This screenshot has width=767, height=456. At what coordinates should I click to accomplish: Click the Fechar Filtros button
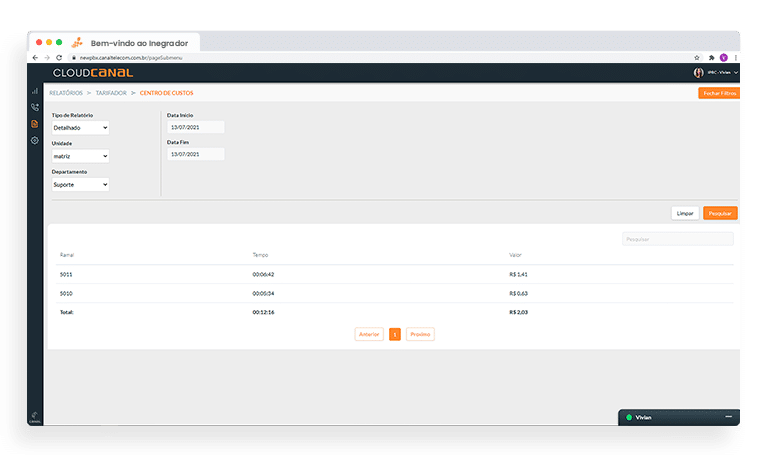click(719, 93)
